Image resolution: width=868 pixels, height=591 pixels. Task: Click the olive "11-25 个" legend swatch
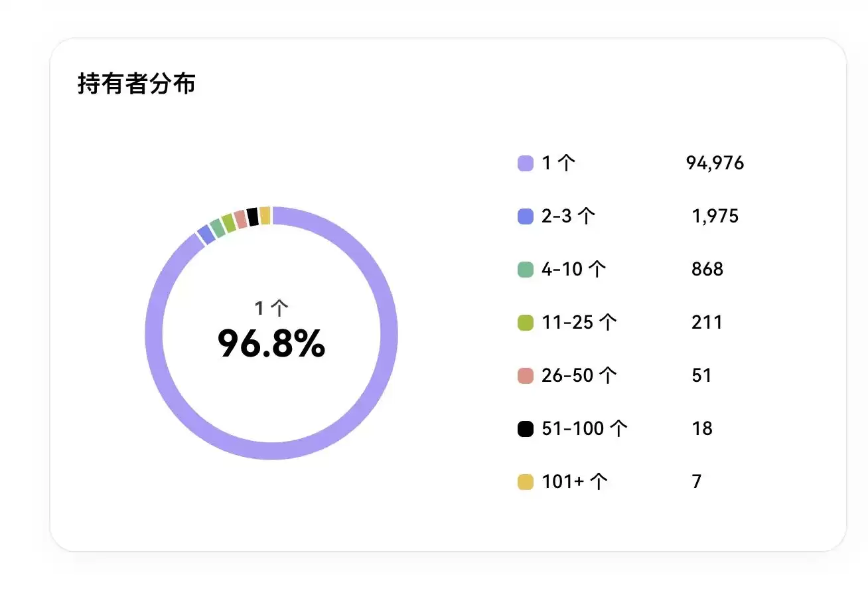(x=525, y=323)
